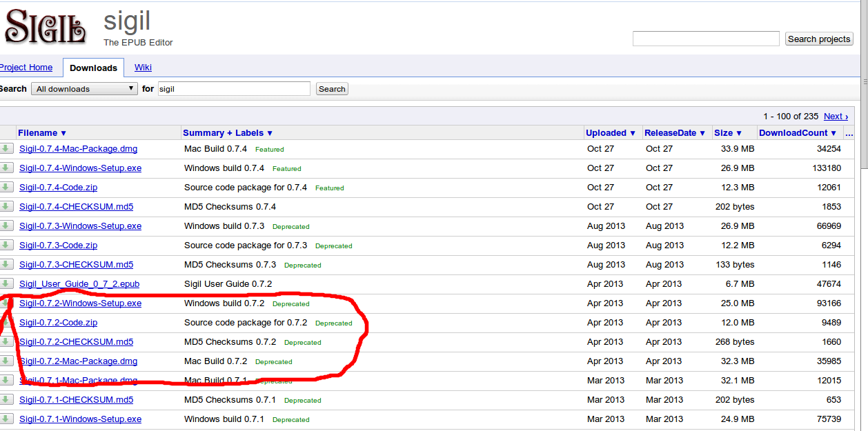Open the Size column sort menu

728,132
